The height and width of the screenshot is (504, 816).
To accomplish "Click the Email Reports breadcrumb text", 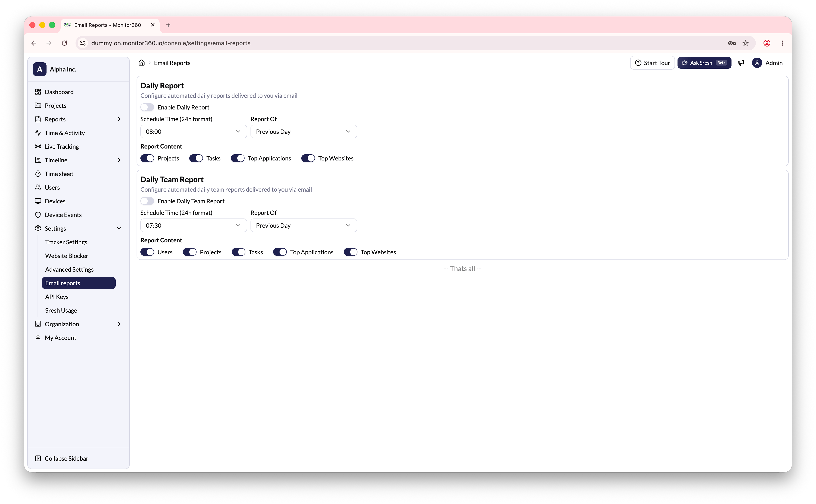I will tap(172, 63).
